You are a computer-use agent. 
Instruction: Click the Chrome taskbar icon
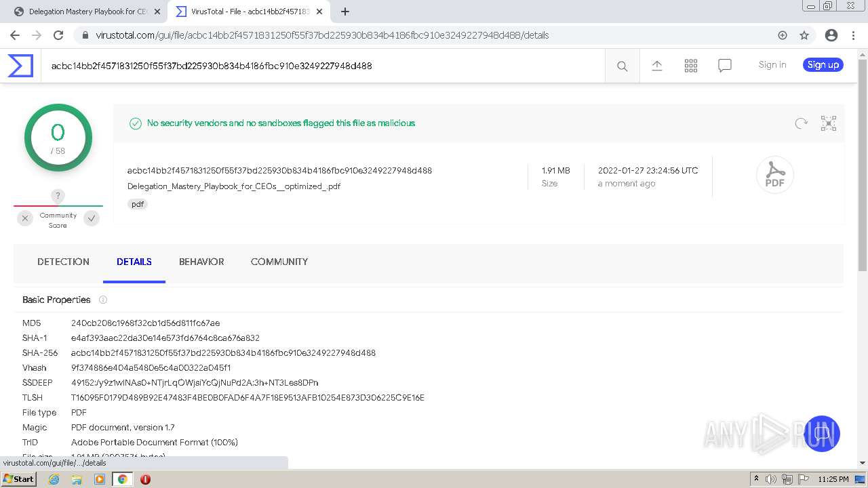coord(123,479)
